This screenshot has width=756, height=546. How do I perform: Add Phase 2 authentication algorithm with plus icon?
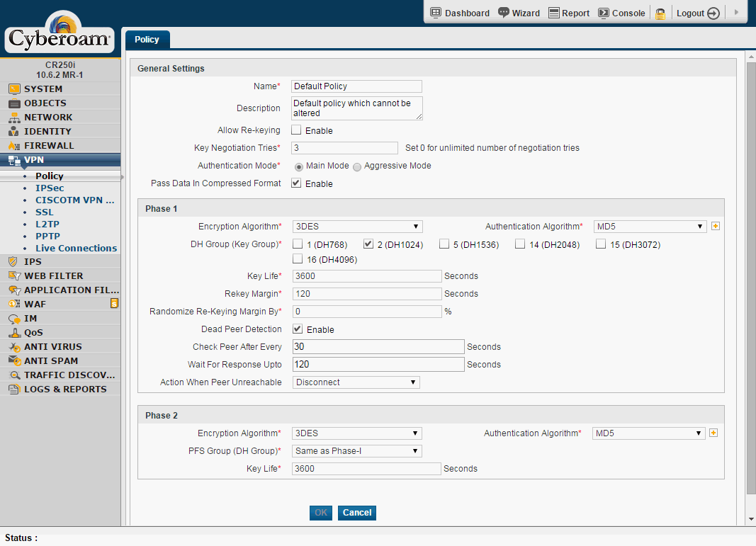[713, 433]
